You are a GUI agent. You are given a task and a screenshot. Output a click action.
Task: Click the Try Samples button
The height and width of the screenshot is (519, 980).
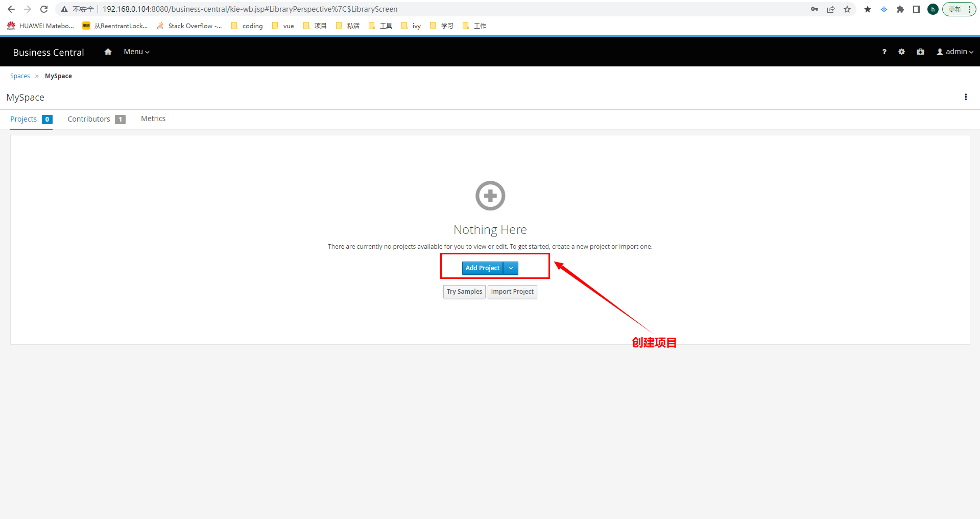tap(464, 292)
